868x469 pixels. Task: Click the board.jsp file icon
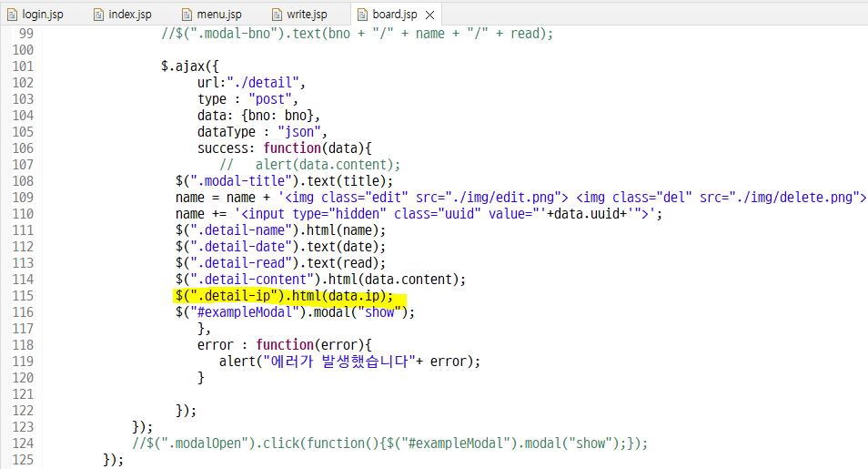[x=362, y=15]
